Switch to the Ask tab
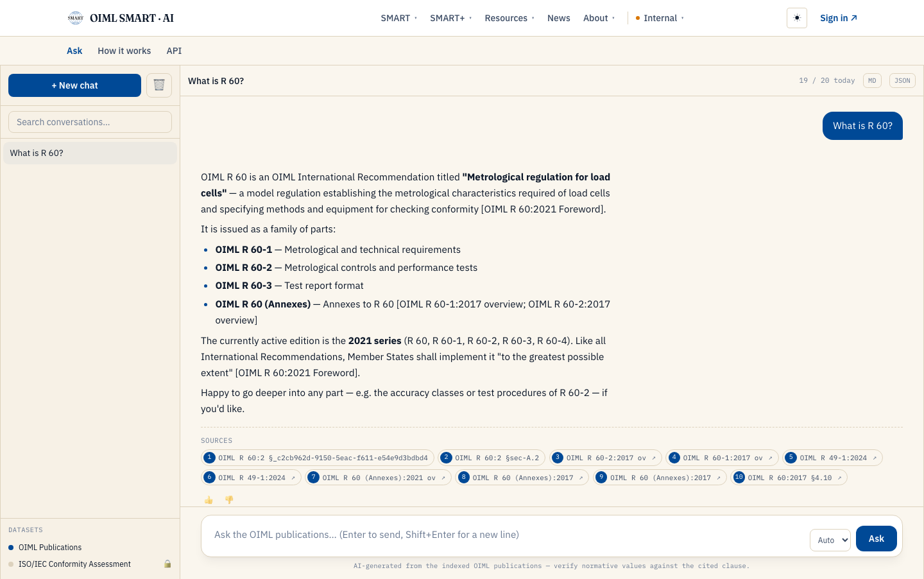The image size is (924, 579). (x=74, y=51)
